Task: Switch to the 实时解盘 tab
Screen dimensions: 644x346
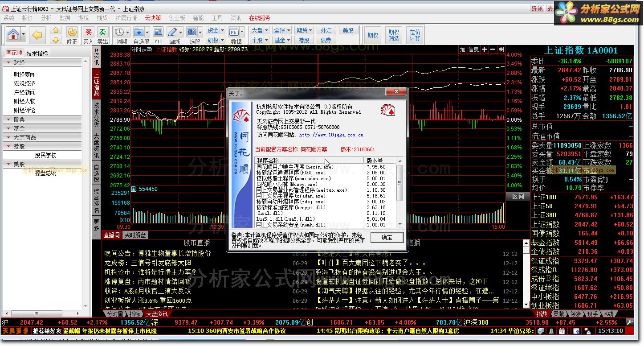Action: pos(135,235)
